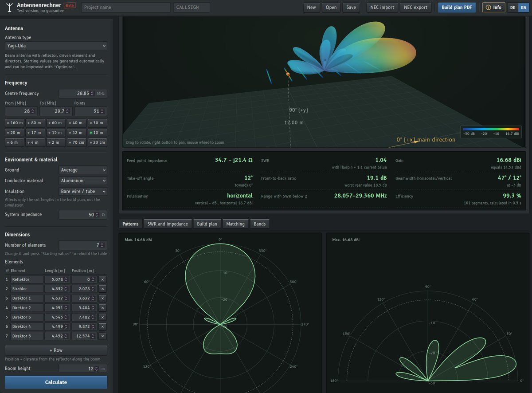Open the Conductor material dropdown
The width and height of the screenshot is (532, 393).
click(x=83, y=181)
